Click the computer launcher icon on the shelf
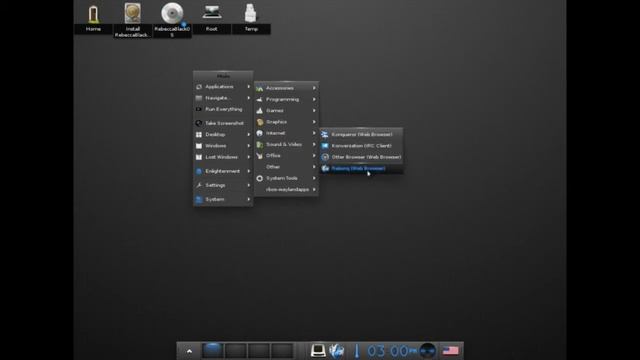The image size is (640, 360). click(x=318, y=351)
